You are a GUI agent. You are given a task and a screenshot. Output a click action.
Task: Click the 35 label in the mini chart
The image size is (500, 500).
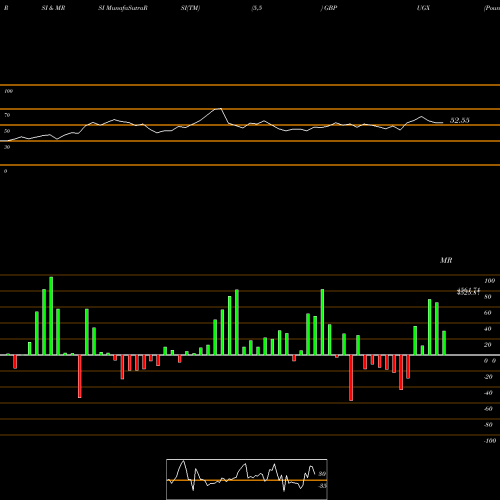322,486
